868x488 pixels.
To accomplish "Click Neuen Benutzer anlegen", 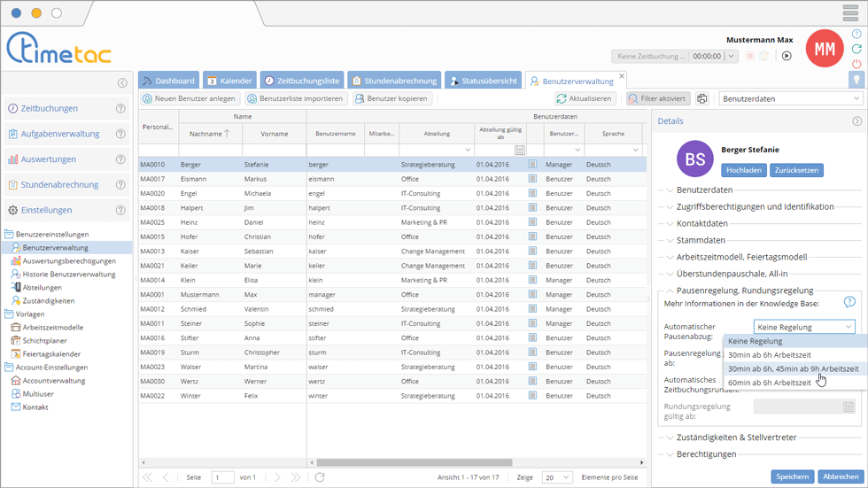I will coord(190,99).
